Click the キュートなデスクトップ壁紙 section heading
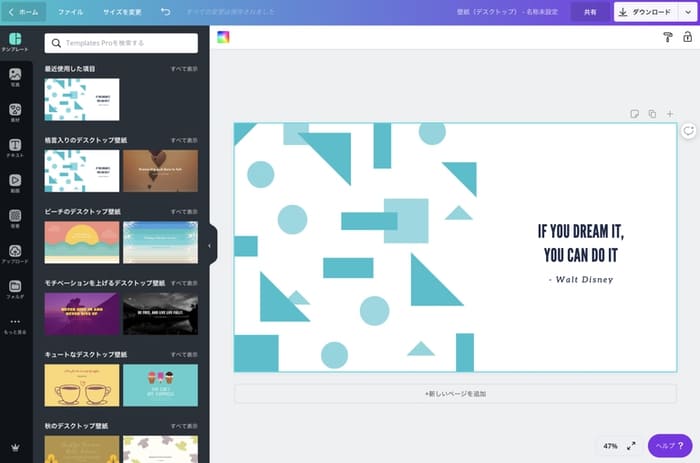The width and height of the screenshot is (700, 463). coord(86,355)
